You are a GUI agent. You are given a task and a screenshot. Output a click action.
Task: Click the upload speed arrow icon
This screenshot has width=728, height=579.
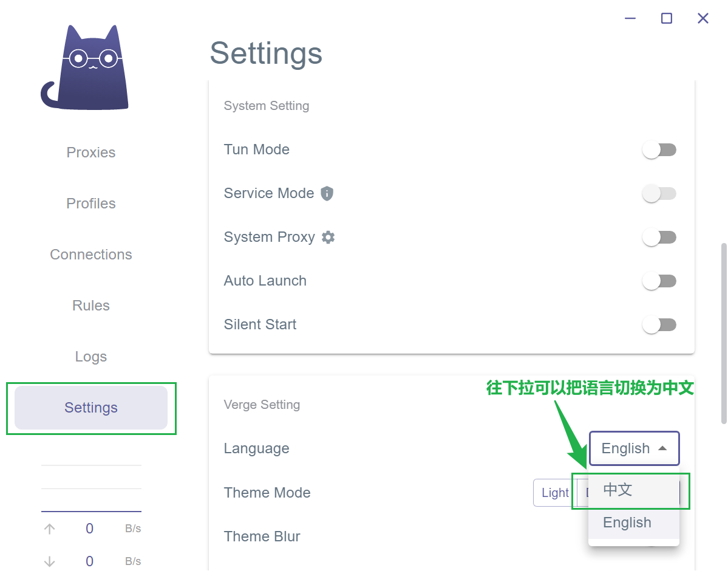[x=50, y=529]
